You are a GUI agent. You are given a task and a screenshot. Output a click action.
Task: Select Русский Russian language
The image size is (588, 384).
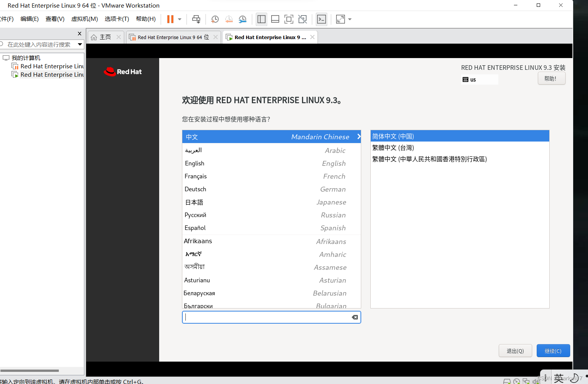[271, 215]
